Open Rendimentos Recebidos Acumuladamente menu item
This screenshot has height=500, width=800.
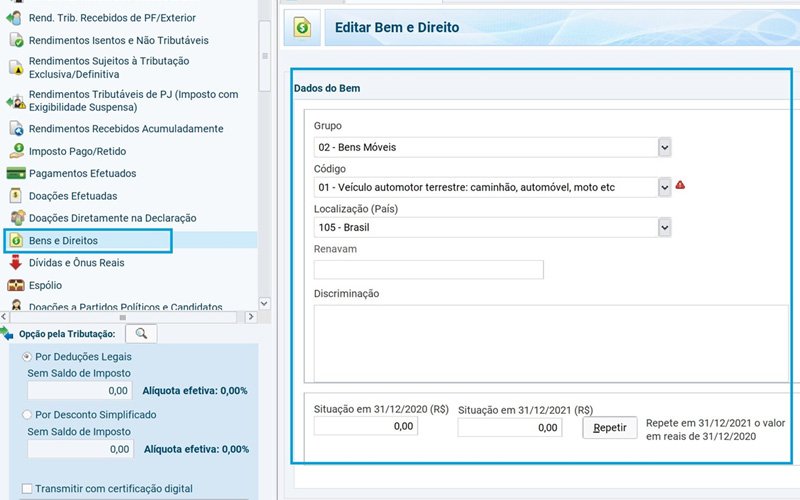[x=125, y=129]
